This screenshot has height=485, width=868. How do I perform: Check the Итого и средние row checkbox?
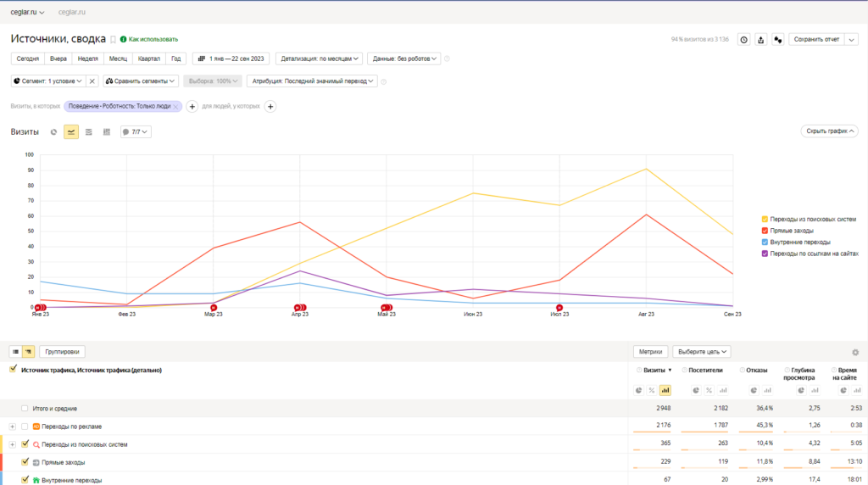(25, 409)
